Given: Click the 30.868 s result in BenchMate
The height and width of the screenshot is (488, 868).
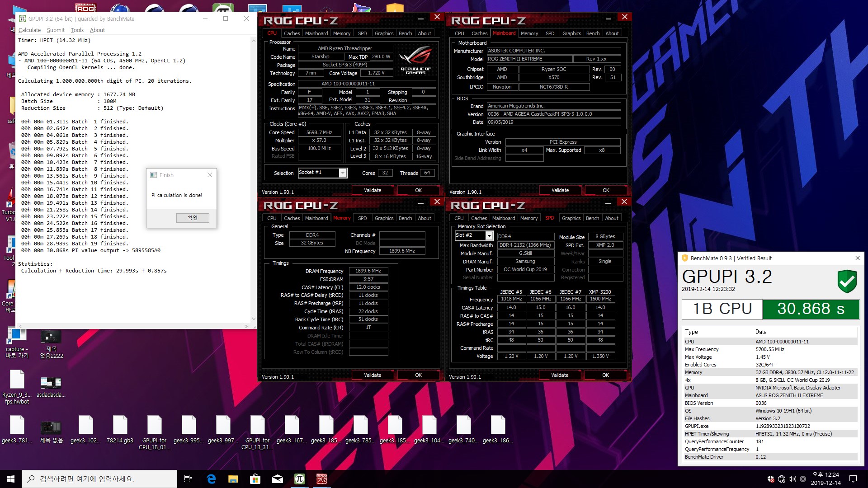Looking at the screenshot, I should pyautogui.click(x=811, y=309).
